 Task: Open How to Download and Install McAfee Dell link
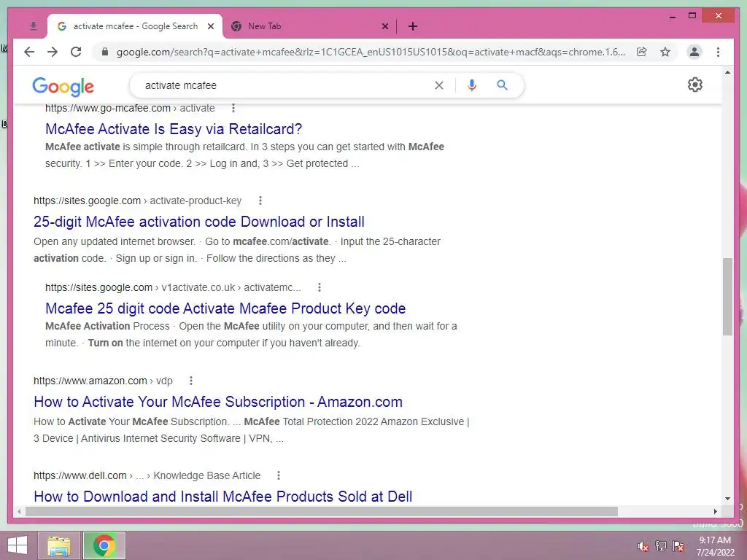point(223,497)
